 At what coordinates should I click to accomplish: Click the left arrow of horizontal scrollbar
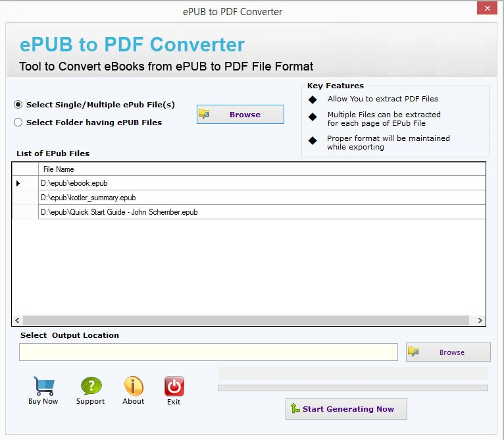17,320
